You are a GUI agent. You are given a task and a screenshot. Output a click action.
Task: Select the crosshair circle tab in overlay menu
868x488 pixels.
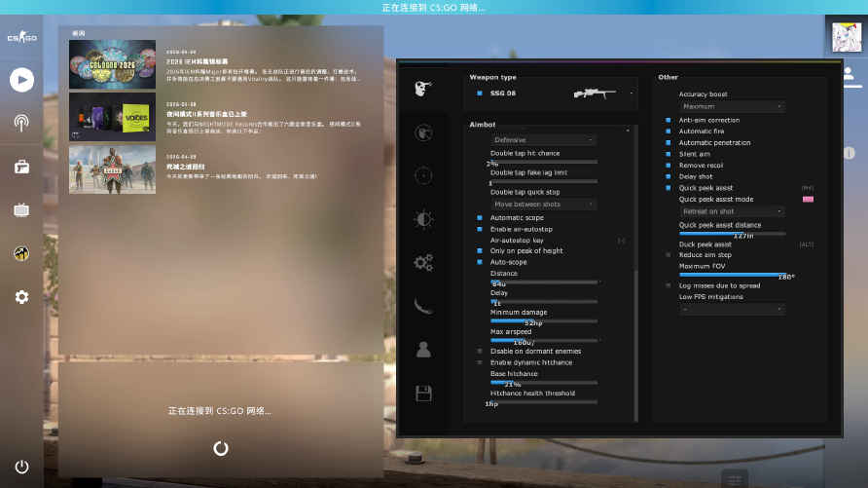pyautogui.click(x=423, y=175)
